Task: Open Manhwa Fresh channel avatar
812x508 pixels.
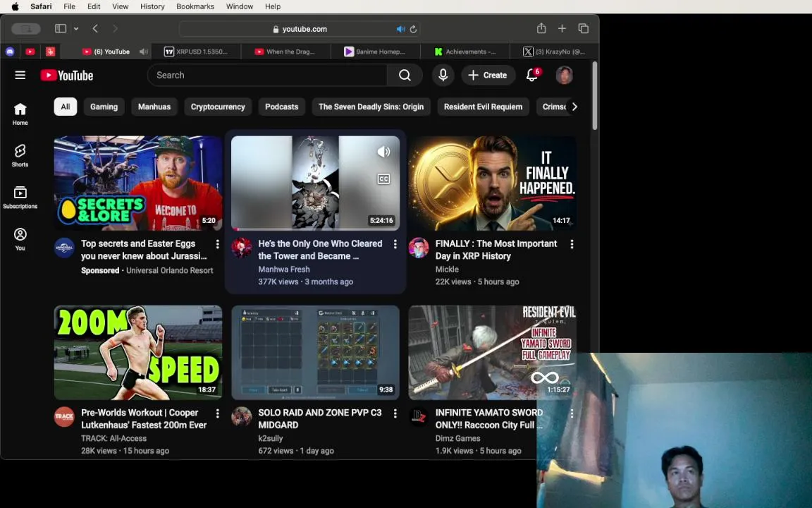Action: coord(241,248)
